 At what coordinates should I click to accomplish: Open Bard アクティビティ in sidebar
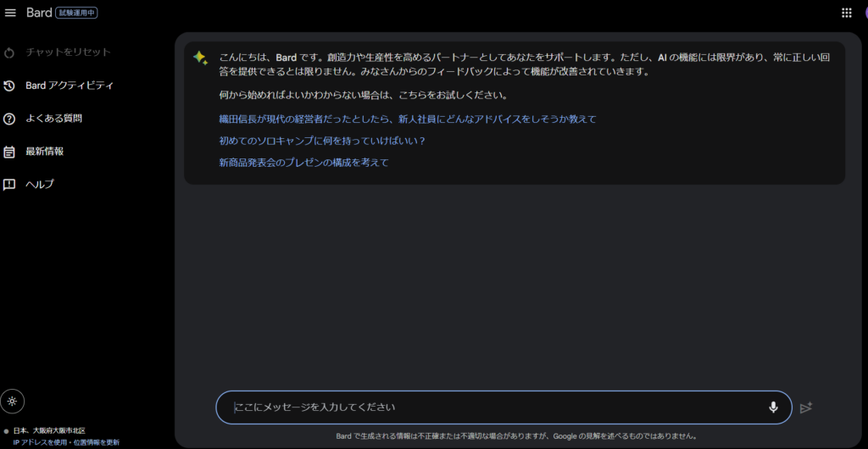[70, 86]
